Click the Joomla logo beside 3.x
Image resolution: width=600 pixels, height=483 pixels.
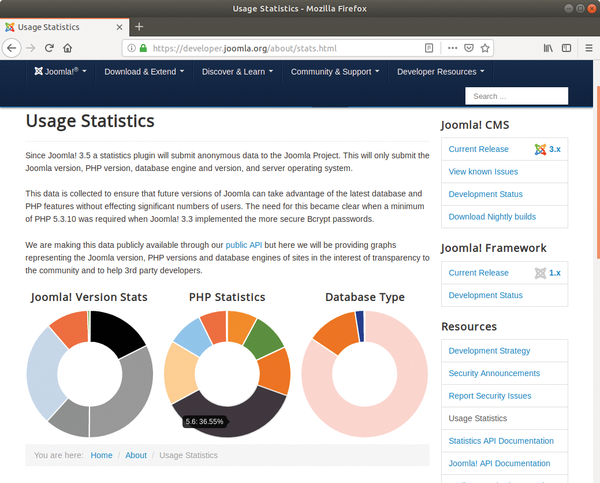pos(540,149)
